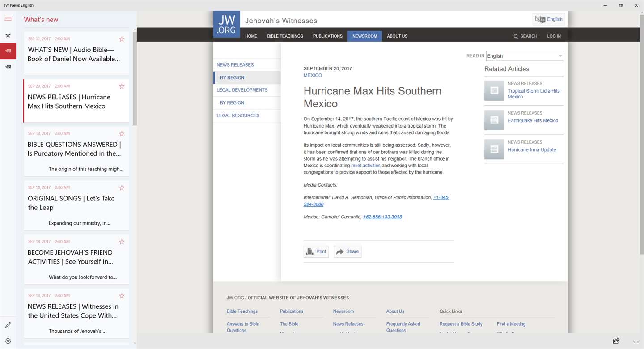Star the Witnesses in the United States item
644x349 pixels.
point(122,296)
